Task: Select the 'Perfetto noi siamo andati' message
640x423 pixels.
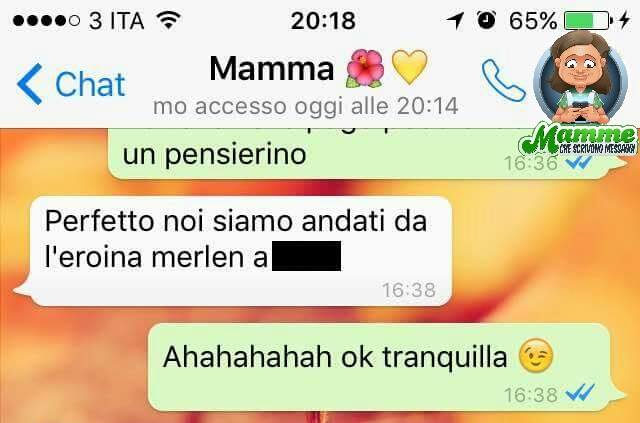Action: coord(239,251)
